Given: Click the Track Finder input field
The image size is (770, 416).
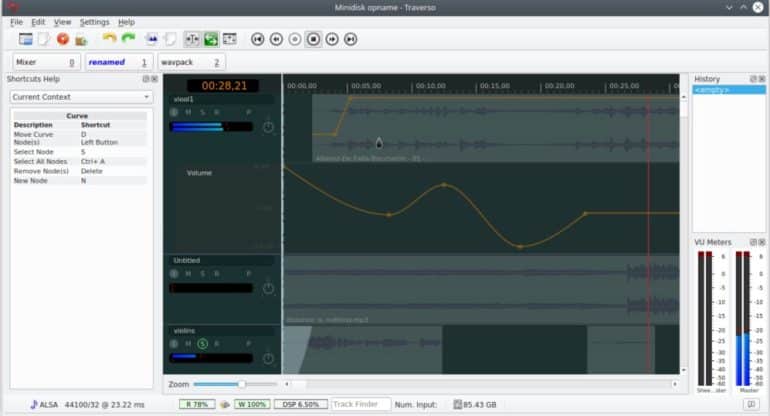Looking at the screenshot, I should 360,404.
